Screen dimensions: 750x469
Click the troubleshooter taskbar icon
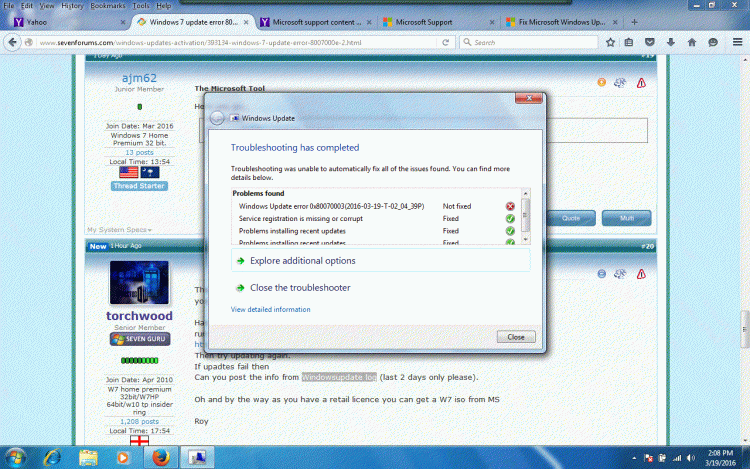click(197, 458)
